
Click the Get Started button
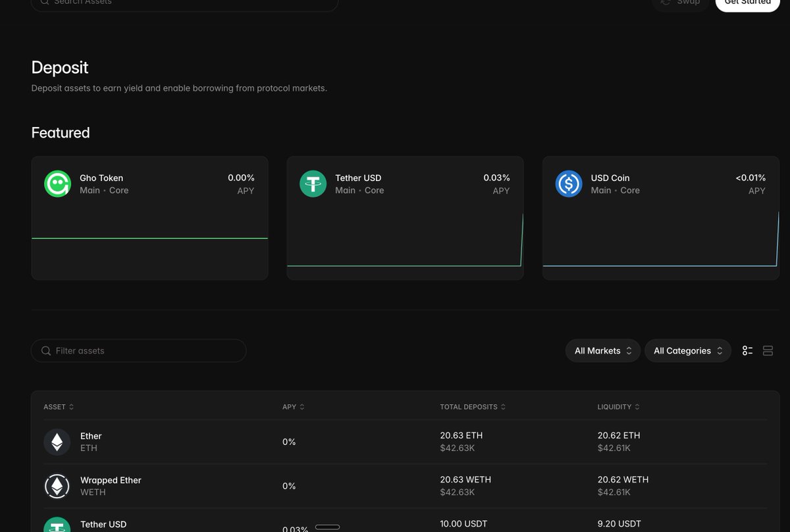click(747, 3)
